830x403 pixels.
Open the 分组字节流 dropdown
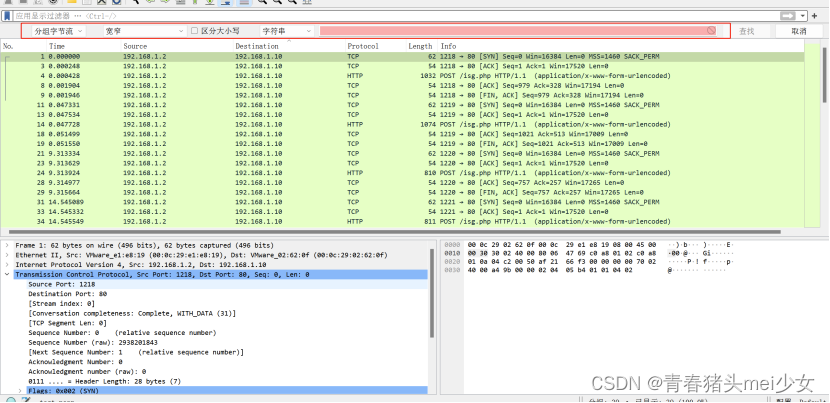58,31
